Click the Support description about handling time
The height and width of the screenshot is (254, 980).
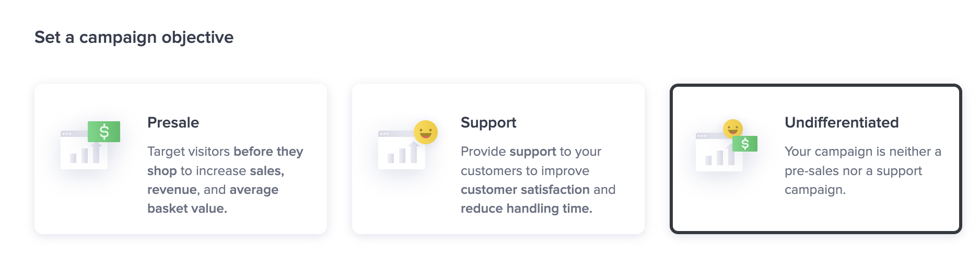coord(538,180)
